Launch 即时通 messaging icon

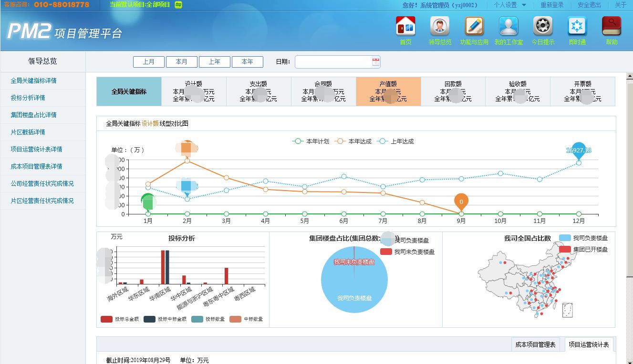[x=577, y=27]
